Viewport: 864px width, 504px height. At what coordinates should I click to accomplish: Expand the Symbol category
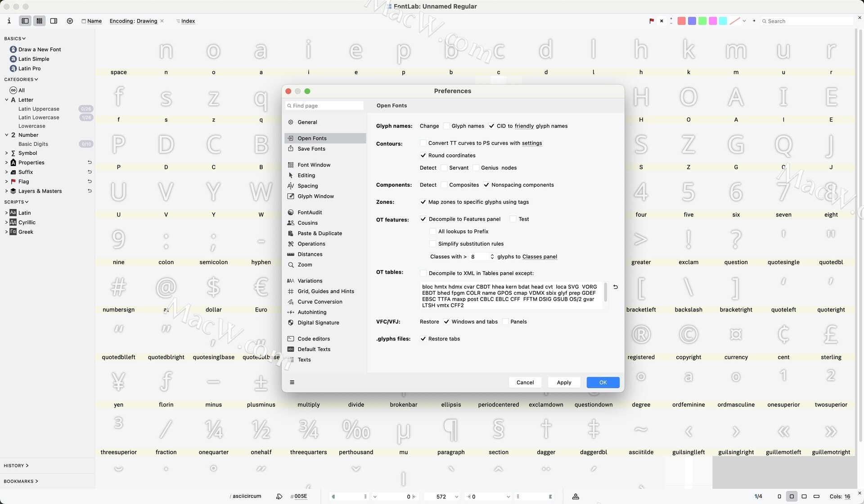click(x=7, y=153)
